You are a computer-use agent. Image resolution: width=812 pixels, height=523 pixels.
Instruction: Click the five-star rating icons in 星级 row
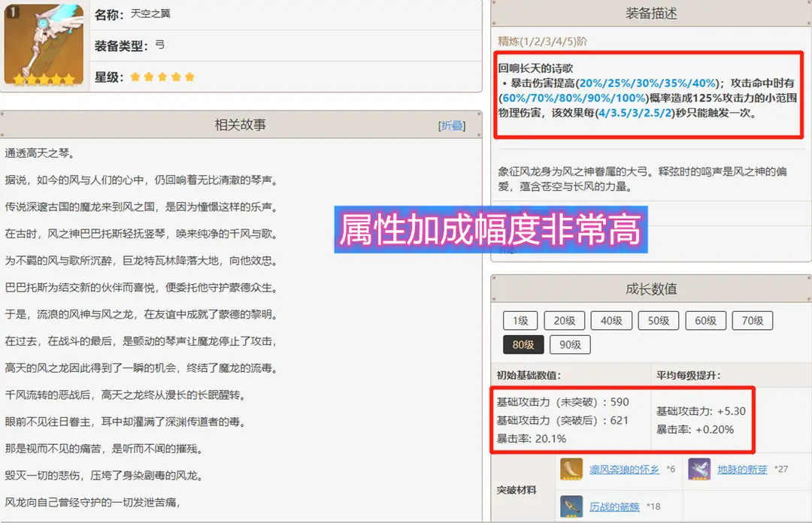point(162,77)
